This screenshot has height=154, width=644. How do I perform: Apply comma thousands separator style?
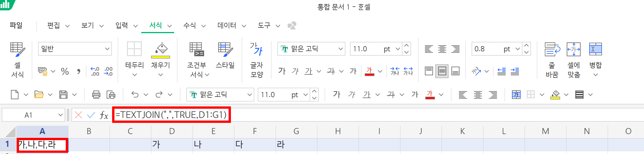(78, 71)
